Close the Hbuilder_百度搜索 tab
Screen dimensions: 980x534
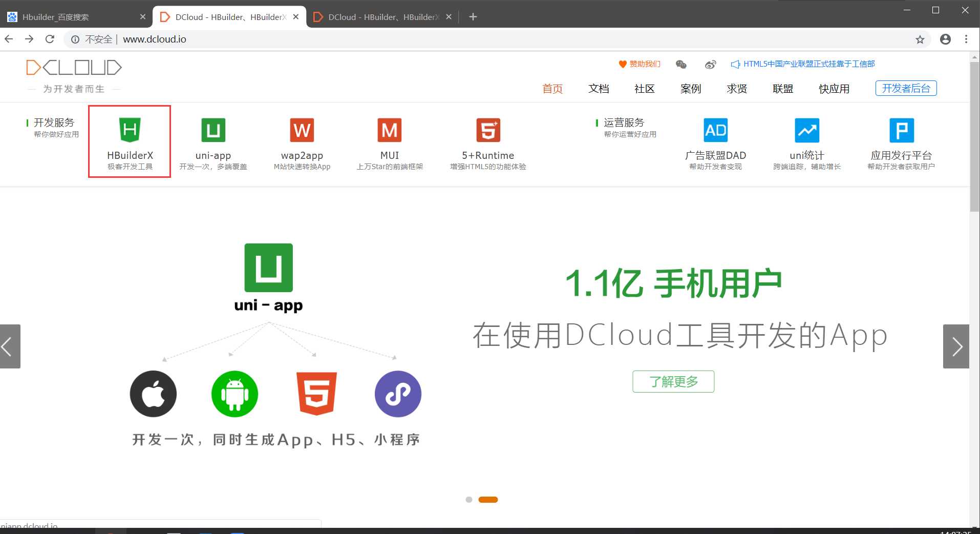(x=143, y=17)
